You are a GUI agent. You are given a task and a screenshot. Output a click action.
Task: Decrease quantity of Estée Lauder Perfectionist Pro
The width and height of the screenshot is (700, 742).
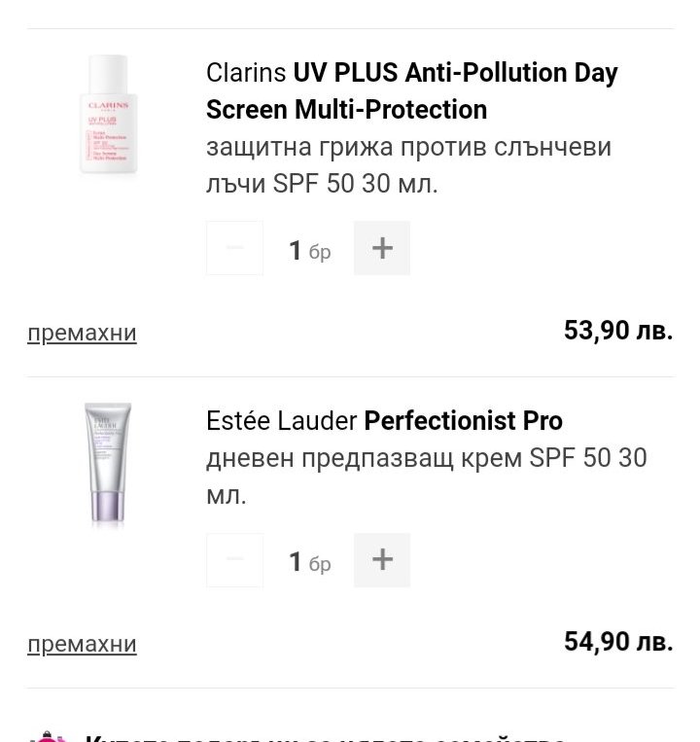[234, 560]
